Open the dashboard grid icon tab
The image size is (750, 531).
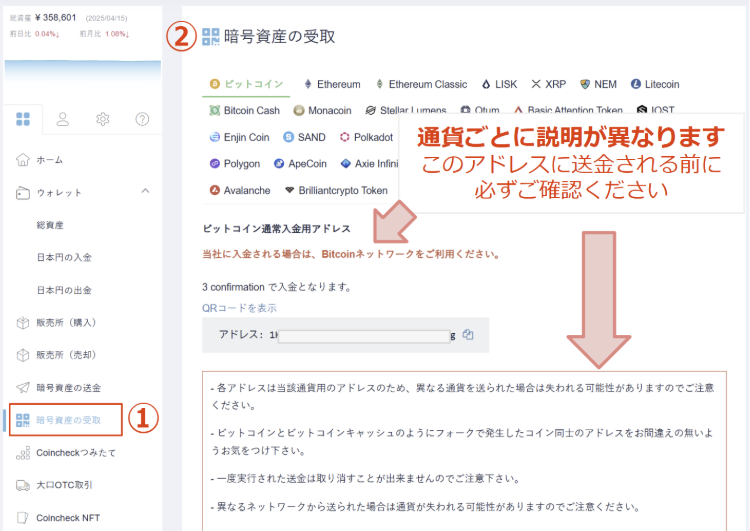point(22,120)
